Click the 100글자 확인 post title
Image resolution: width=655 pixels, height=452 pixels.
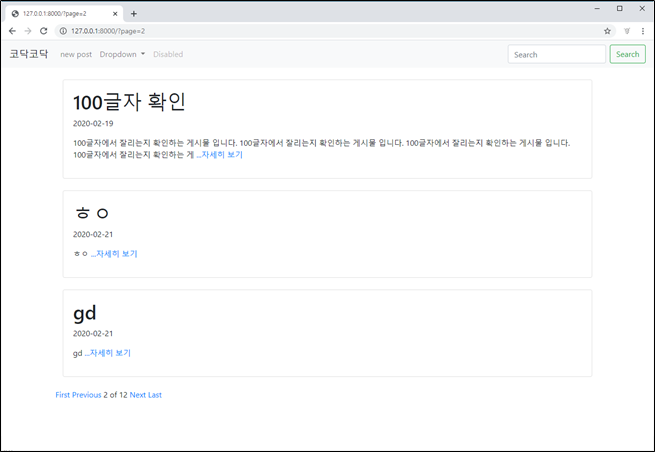click(129, 102)
